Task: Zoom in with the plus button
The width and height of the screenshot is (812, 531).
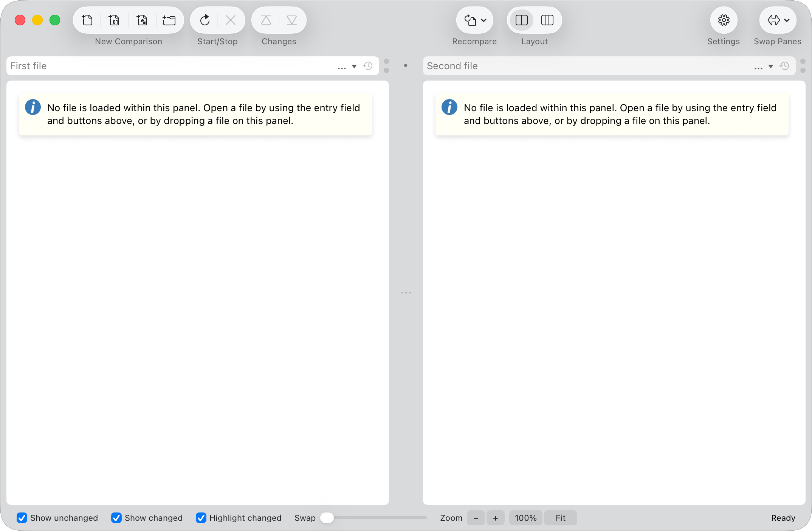Action: (x=496, y=518)
